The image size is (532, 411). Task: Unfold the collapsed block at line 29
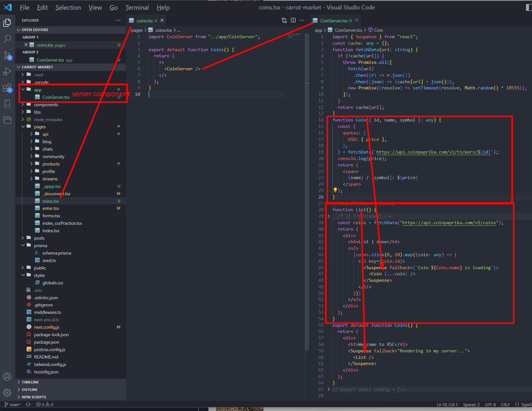pos(329,216)
